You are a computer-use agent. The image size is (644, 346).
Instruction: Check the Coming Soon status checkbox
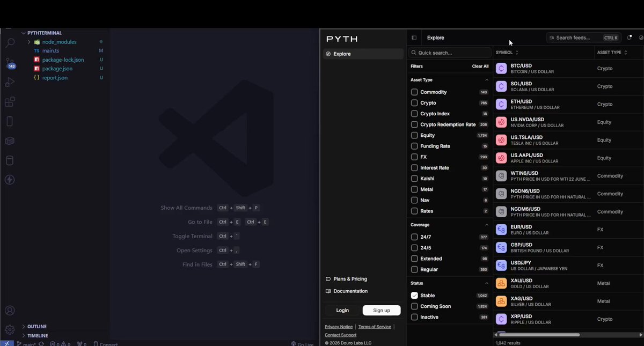tap(414, 306)
